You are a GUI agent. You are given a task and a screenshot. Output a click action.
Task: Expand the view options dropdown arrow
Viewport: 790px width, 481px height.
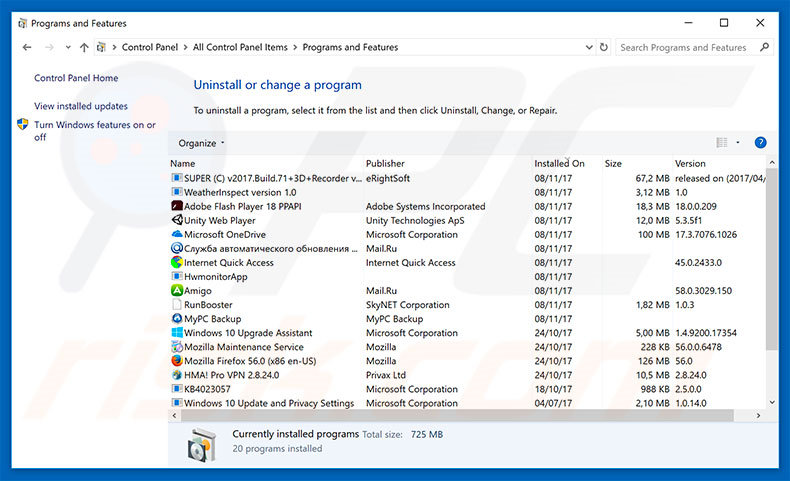click(x=738, y=143)
